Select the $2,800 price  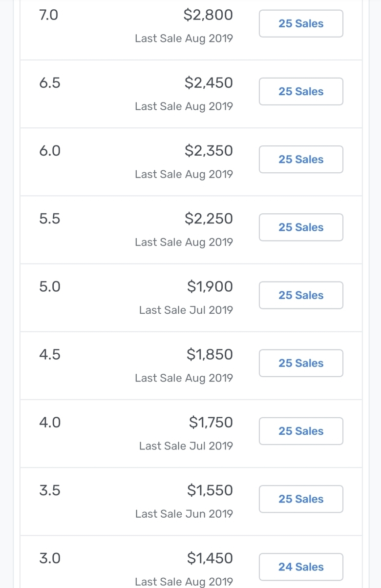click(x=208, y=15)
